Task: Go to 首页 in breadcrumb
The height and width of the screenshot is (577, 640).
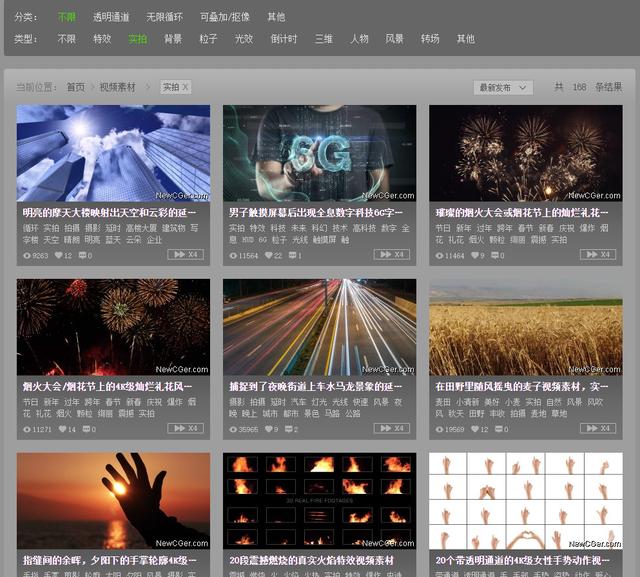Action: (76, 88)
